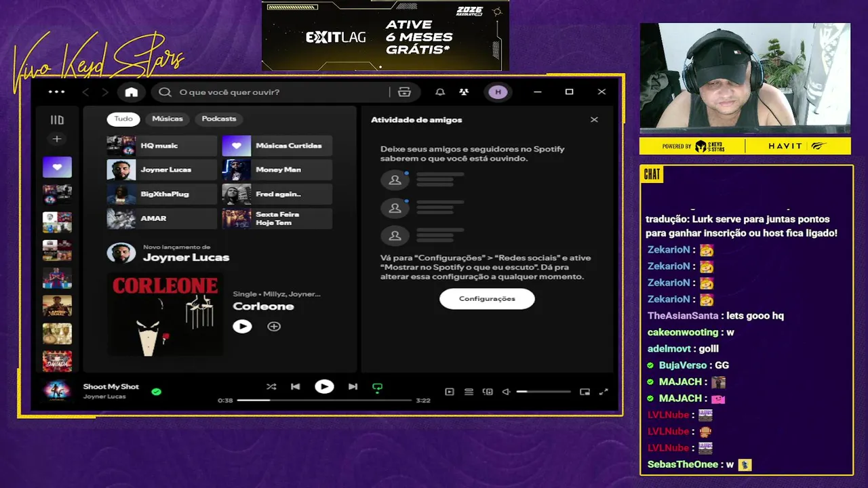The width and height of the screenshot is (868, 488).
Task: Click the 'Configurações' button
Action: [487, 299]
